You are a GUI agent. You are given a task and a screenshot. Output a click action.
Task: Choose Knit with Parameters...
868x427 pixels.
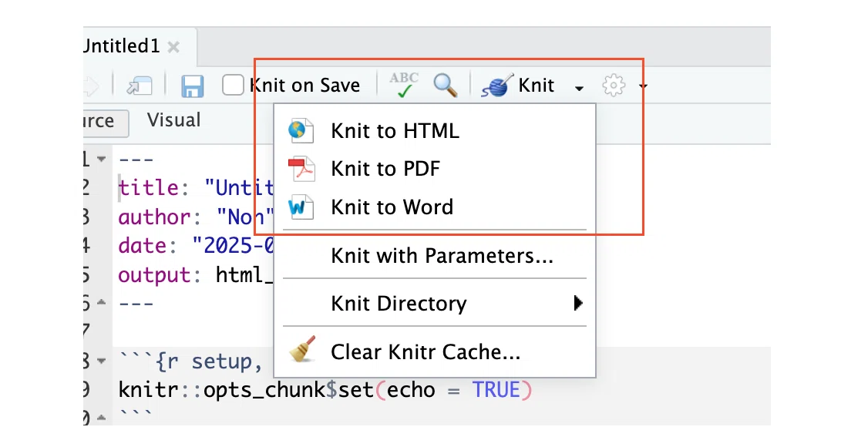point(435,255)
